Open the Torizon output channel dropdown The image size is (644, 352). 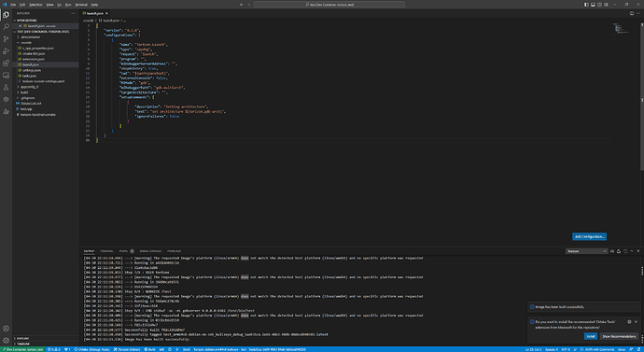coord(586,251)
